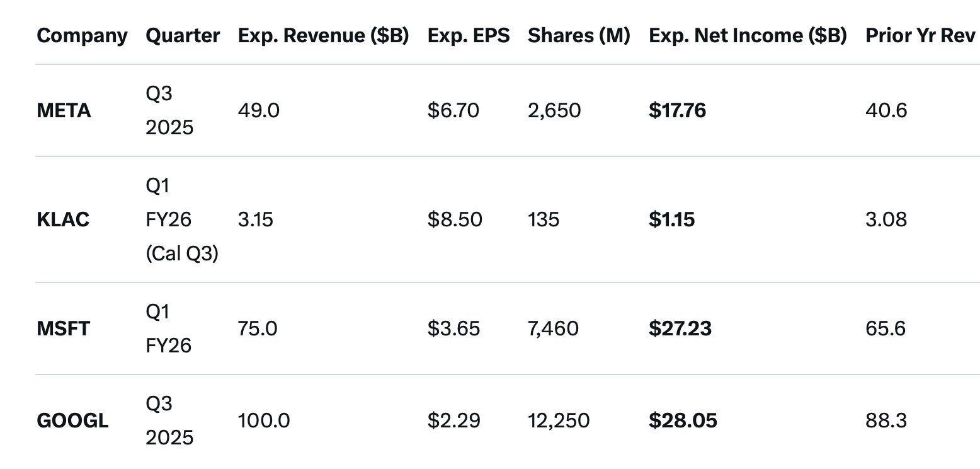The height and width of the screenshot is (469, 980).
Task: Click the Q1 FY26 (Cal Q3) cell
Action: [181, 219]
